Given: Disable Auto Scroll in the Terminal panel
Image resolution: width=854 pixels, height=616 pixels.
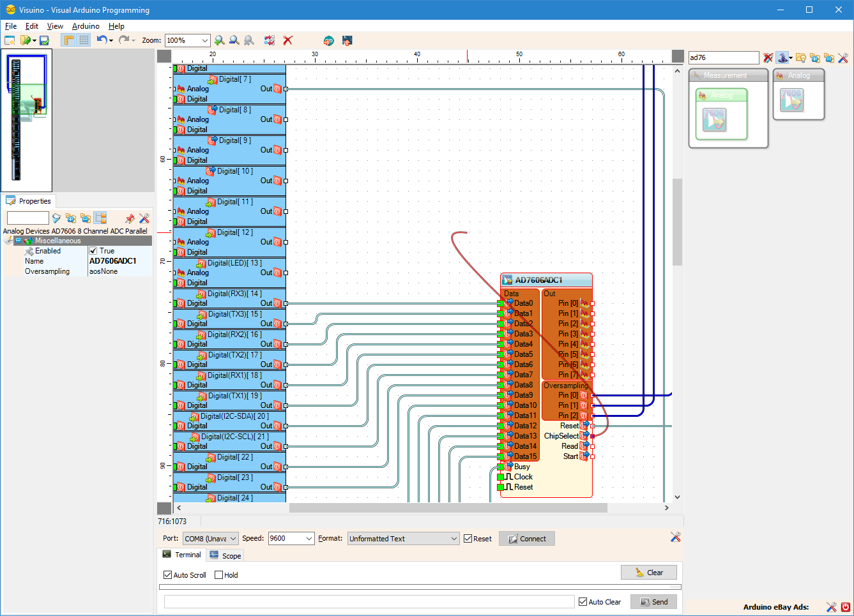Looking at the screenshot, I should (167, 575).
